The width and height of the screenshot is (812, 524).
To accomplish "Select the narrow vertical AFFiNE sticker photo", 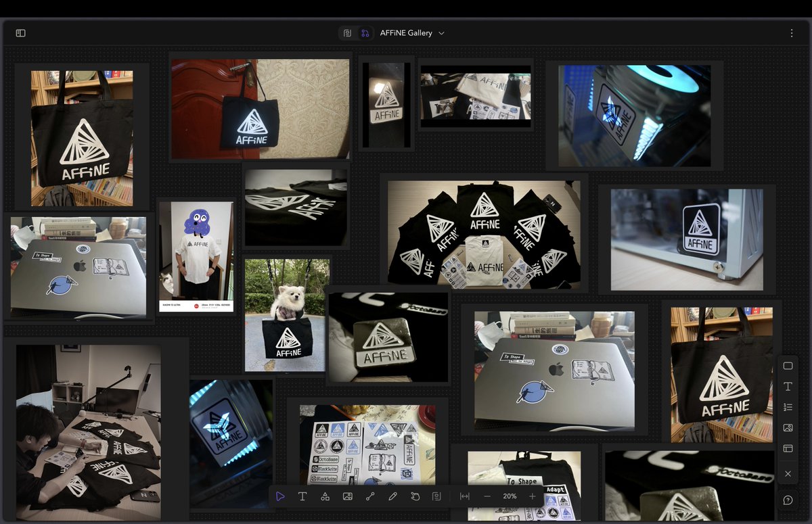I will (x=386, y=105).
